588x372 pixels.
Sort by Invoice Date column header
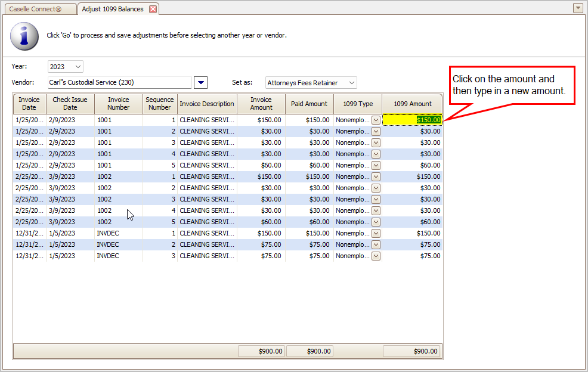pyautogui.click(x=29, y=104)
